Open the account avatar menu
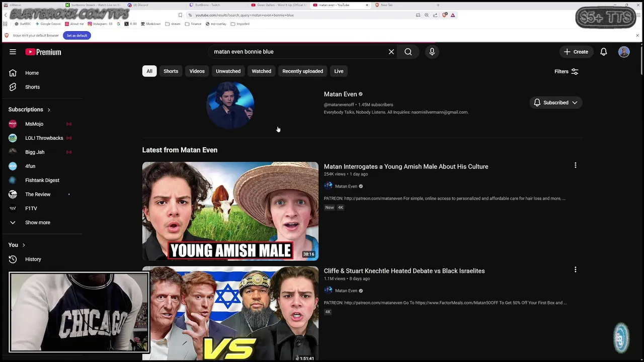Viewport: 644px width, 362px height. [x=624, y=52]
